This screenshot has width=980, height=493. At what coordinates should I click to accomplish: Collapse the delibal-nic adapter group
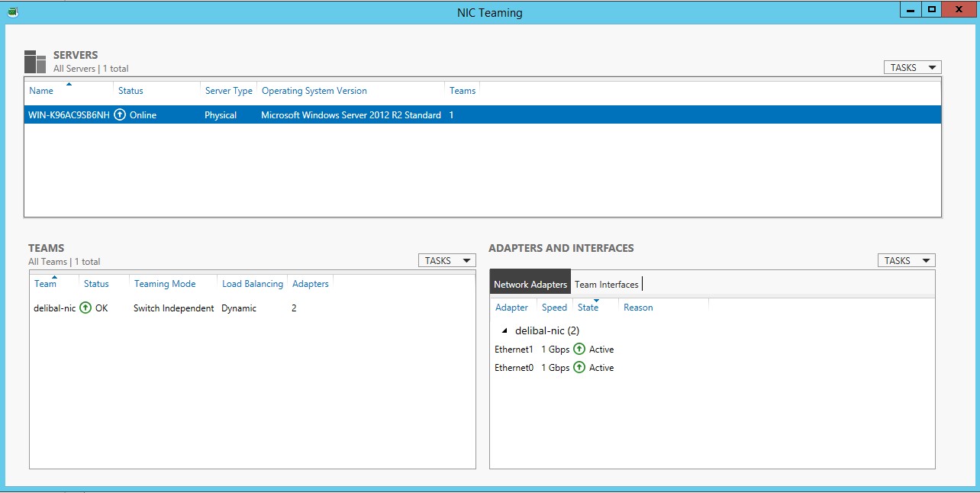coord(505,331)
